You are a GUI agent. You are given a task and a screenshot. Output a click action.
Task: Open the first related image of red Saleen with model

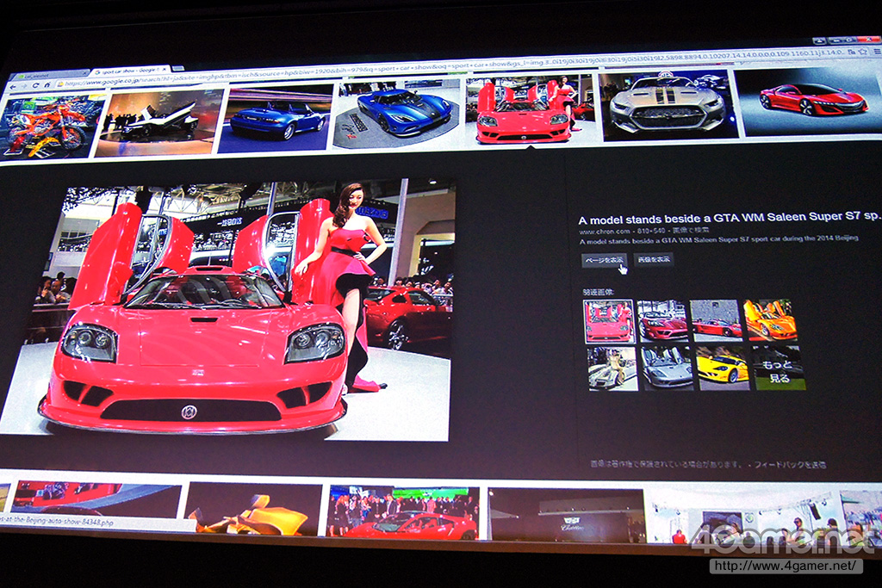609,321
